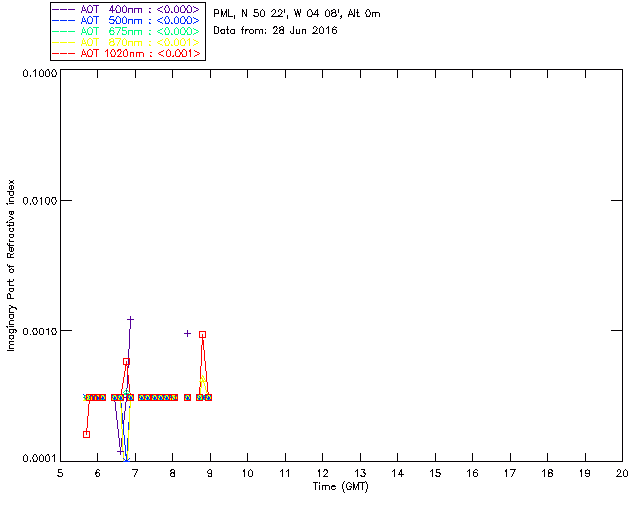Click the red square peak marker near 8.8
Viewport: 640px width, 512px height.
point(202,334)
